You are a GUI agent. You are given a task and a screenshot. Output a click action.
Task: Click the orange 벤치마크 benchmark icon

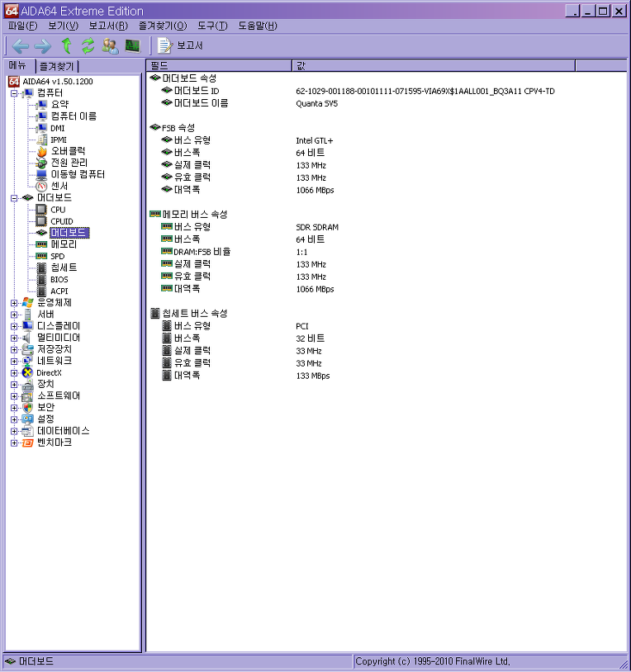pos(28,442)
